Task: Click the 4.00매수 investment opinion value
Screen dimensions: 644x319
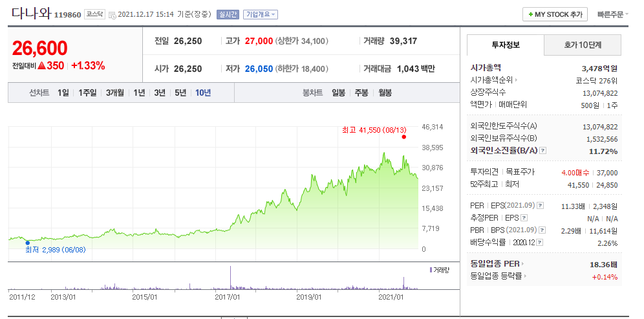Action: pos(575,173)
